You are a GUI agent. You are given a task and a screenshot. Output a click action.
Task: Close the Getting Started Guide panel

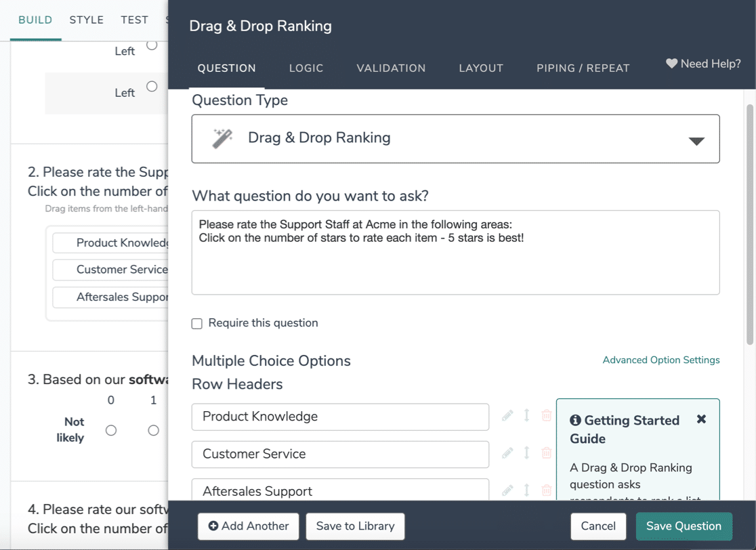702,419
